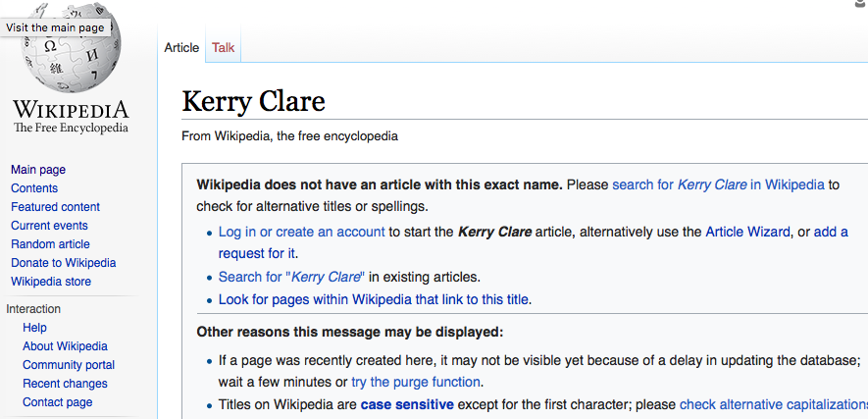This screenshot has height=419, width=868.
Task: Click 'try the purge function' link
Action: tap(416, 382)
